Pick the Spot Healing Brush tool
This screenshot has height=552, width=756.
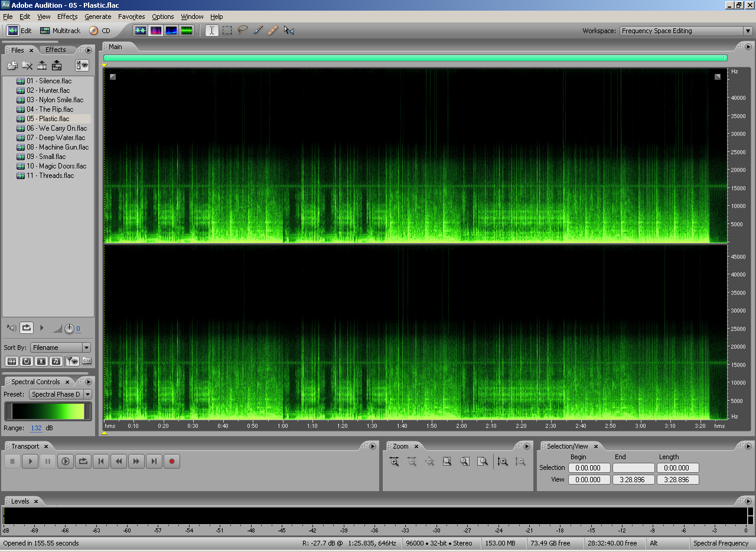pyautogui.click(x=273, y=30)
